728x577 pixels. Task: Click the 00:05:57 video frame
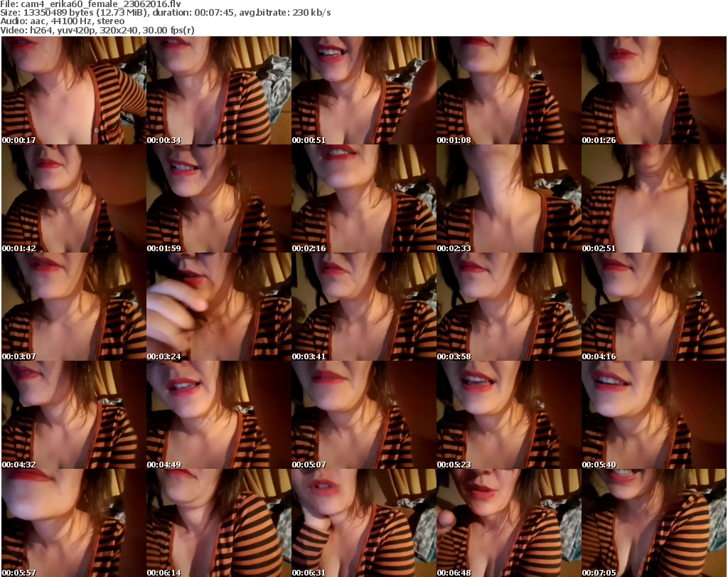click(74, 523)
